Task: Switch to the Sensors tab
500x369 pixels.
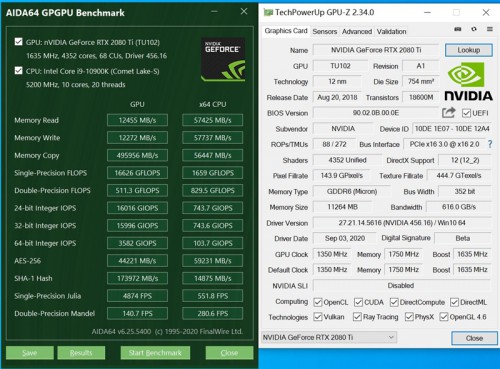Action: tap(325, 32)
